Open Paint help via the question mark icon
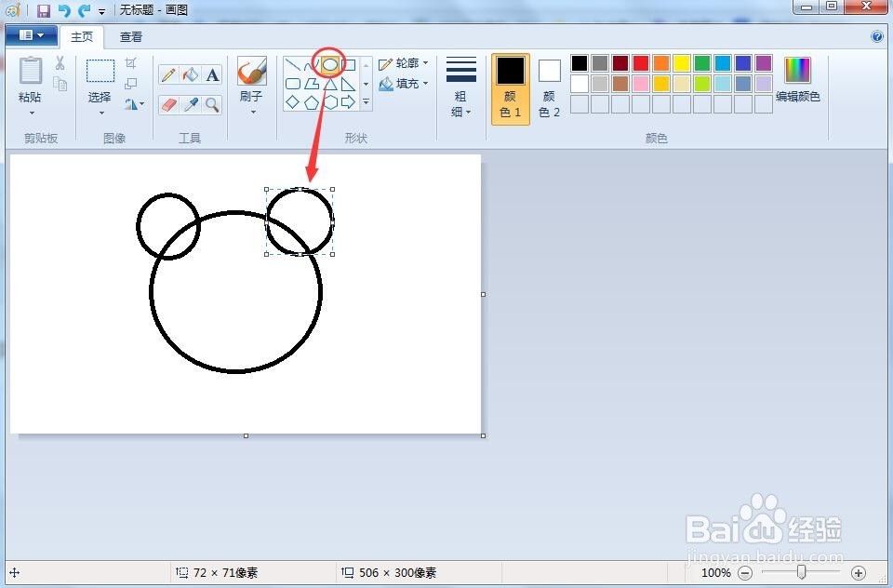This screenshot has height=588, width=893. click(x=877, y=36)
